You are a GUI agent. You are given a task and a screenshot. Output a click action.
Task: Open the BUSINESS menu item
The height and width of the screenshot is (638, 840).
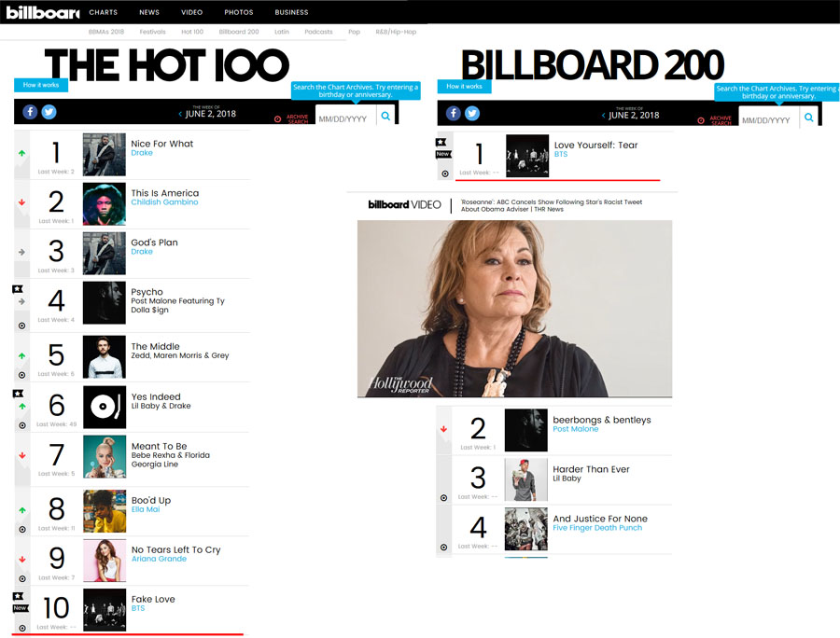[291, 12]
